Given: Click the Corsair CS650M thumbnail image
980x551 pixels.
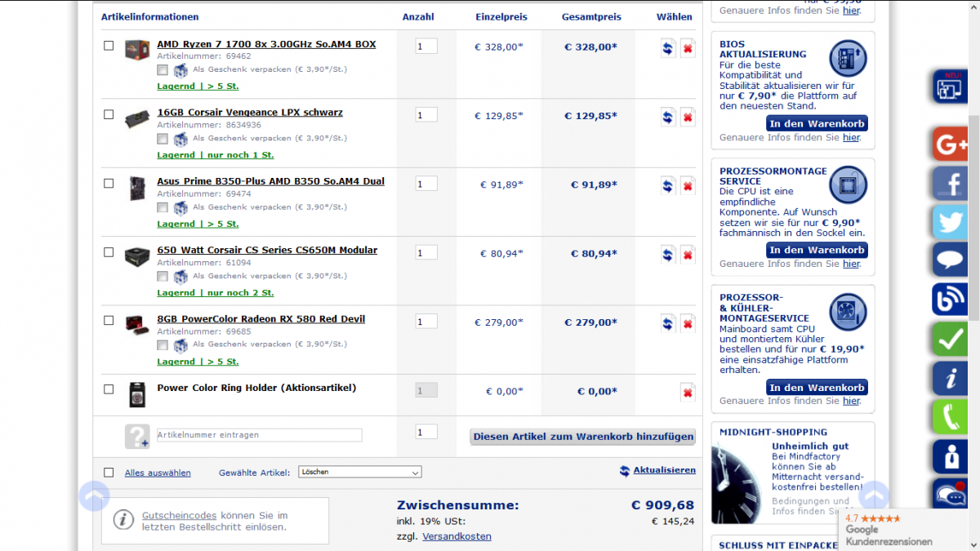Looking at the screenshot, I should (136, 256).
